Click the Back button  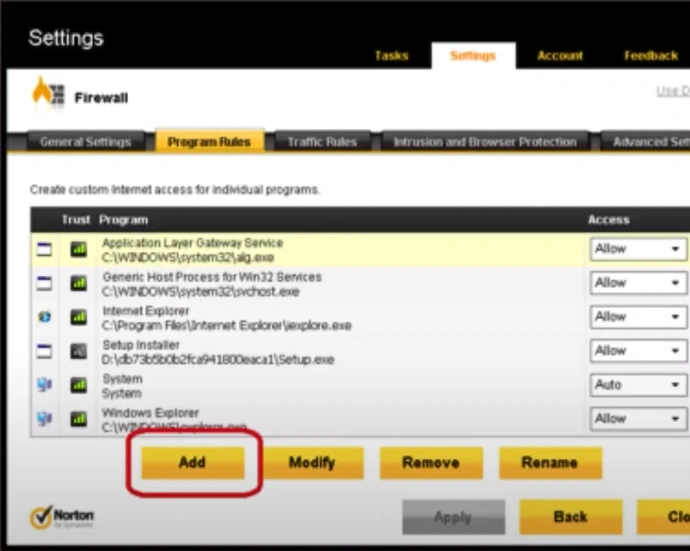[x=571, y=517]
